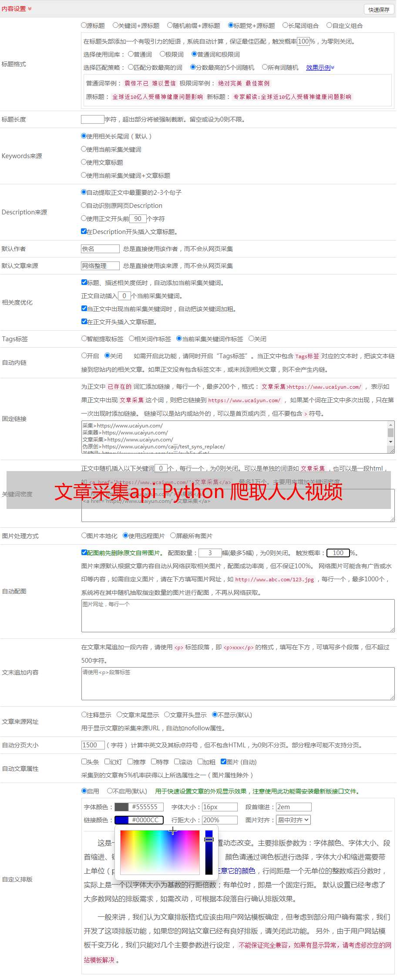Select the 随机前缀+源标题 title format
397x980 pixels.
(x=170, y=25)
